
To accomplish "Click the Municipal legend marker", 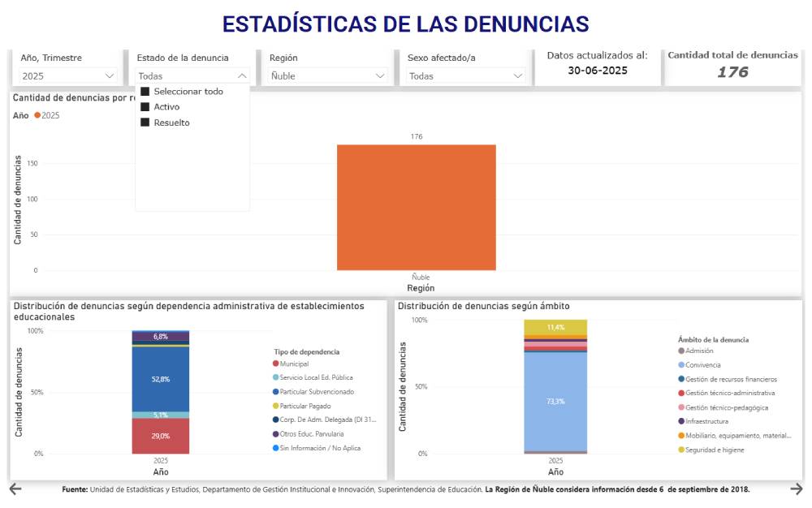I will point(276,364).
